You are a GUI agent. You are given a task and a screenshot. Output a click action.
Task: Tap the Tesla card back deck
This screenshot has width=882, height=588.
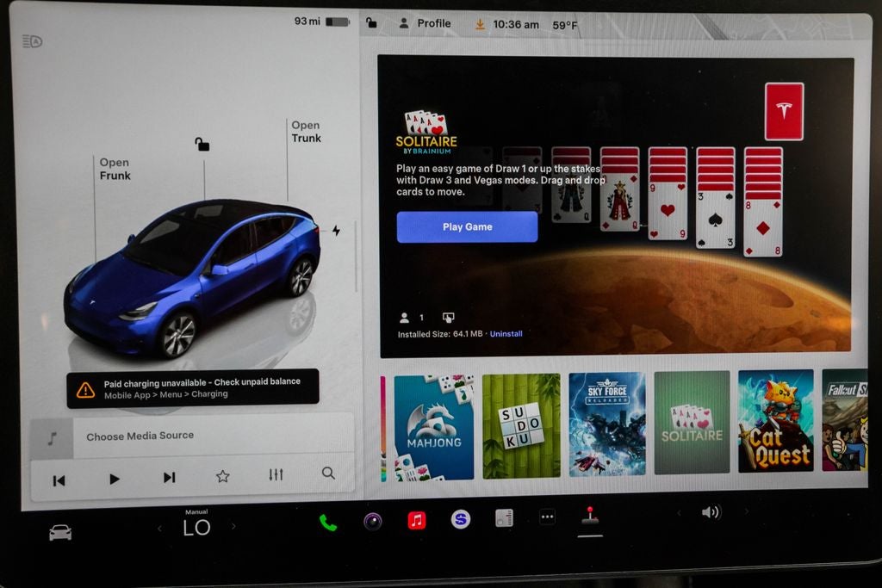pos(784,111)
